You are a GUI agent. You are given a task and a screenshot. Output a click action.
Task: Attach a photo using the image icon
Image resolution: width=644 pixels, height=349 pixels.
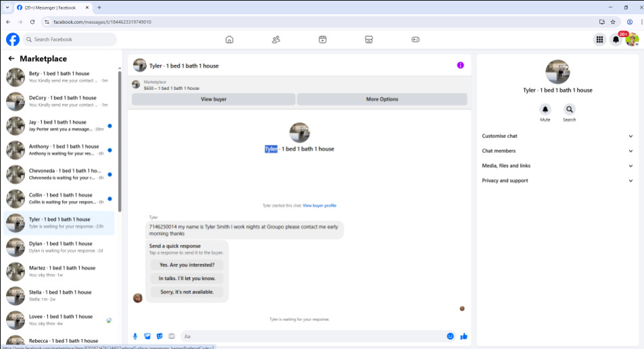[147, 336]
